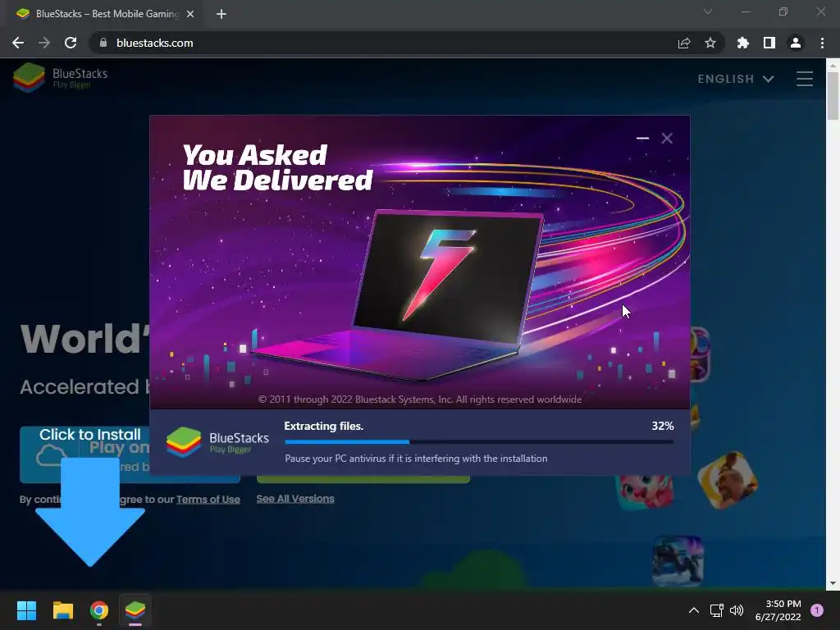Screen dimensions: 840x630
Task: Click the site lock icon in address bar
Action: (103, 43)
